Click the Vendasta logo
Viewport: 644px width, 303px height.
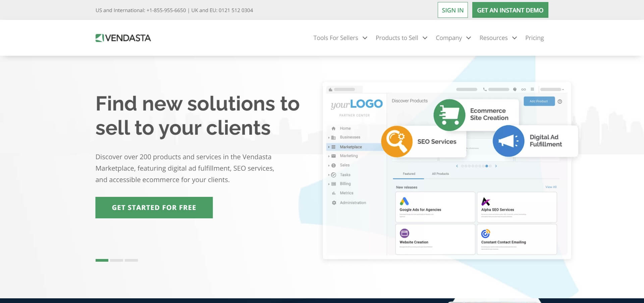(x=123, y=38)
